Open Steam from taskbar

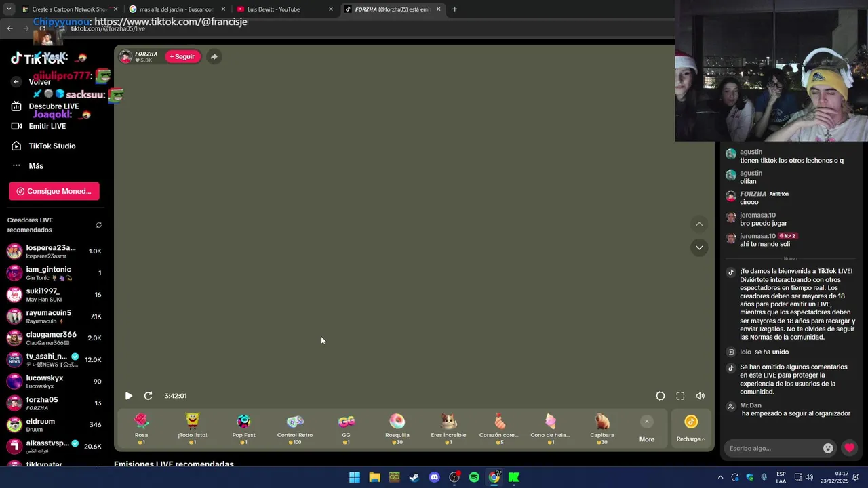coord(414,477)
